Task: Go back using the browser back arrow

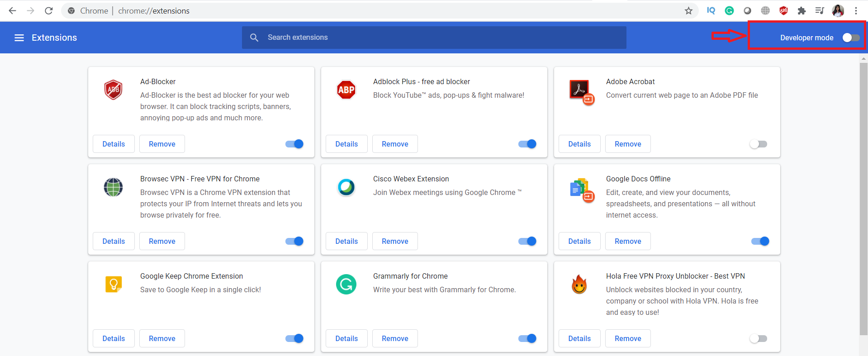Action: pyautogui.click(x=13, y=10)
